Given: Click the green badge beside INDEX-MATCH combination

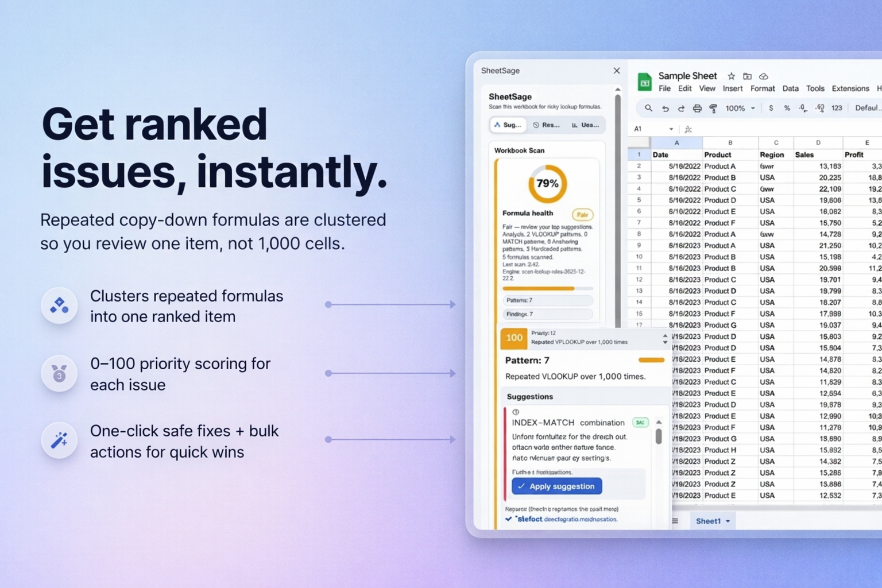Looking at the screenshot, I should click(640, 423).
